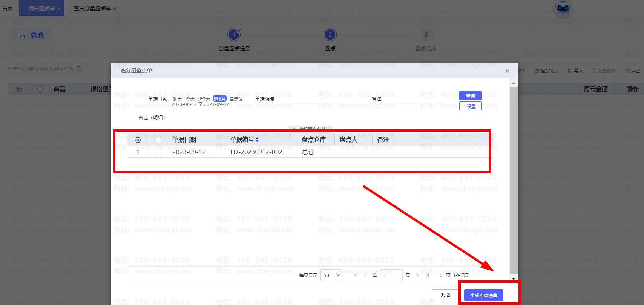Collapse the 收起更多条件 expander
The image size is (644, 305).
(310, 129)
